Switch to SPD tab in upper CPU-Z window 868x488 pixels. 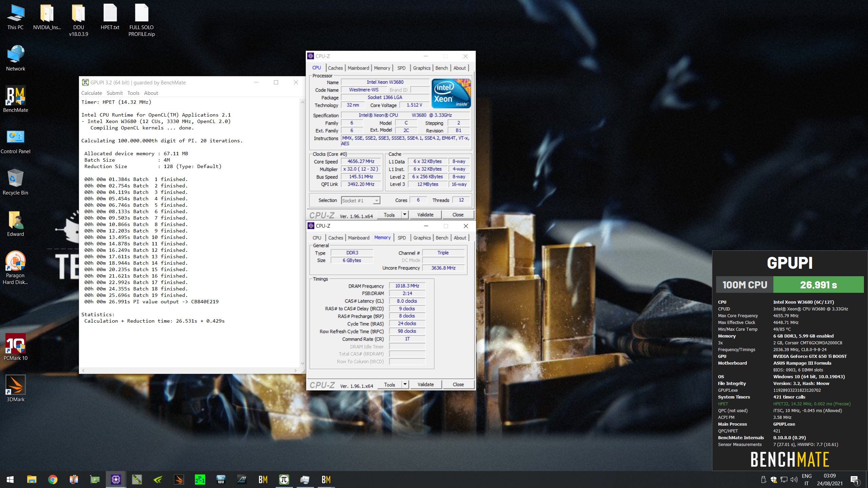[401, 68]
